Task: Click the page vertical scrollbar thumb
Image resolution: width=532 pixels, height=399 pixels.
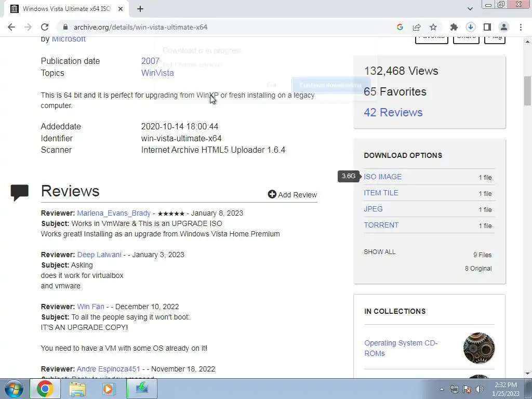Action: pyautogui.click(x=527, y=91)
